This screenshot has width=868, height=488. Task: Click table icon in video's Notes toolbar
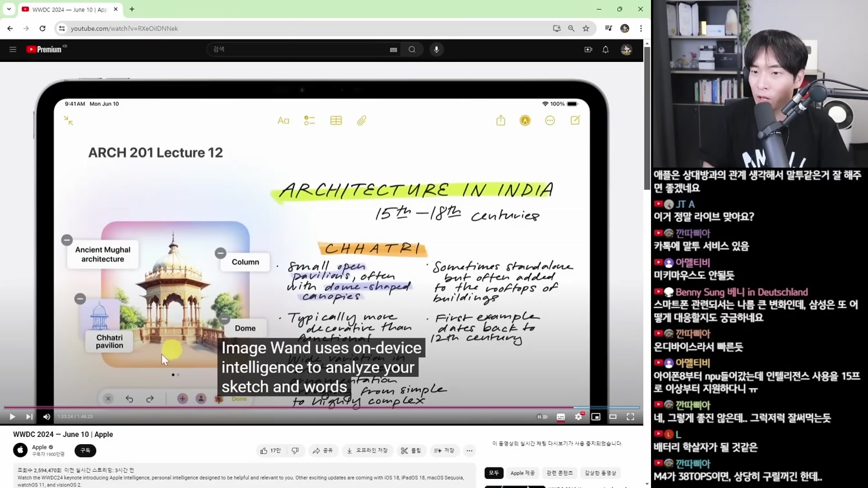click(x=336, y=121)
